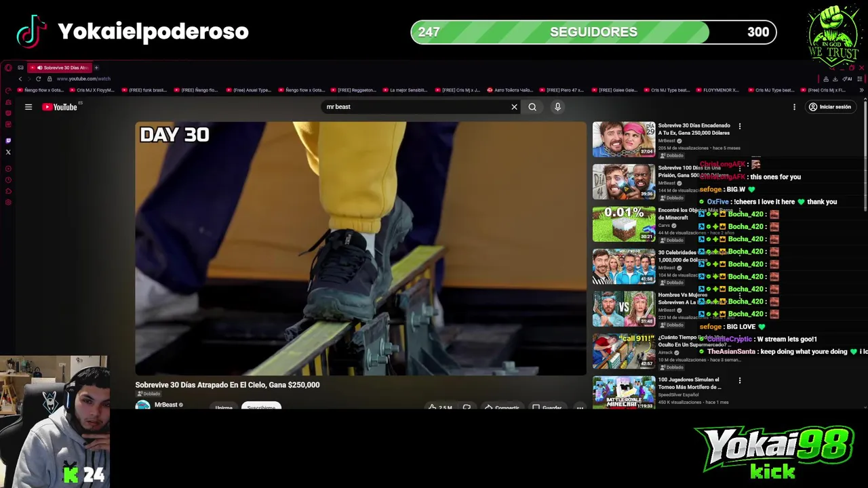Start voice search with microphone icon
The width and height of the screenshot is (868, 488).
[x=557, y=106]
